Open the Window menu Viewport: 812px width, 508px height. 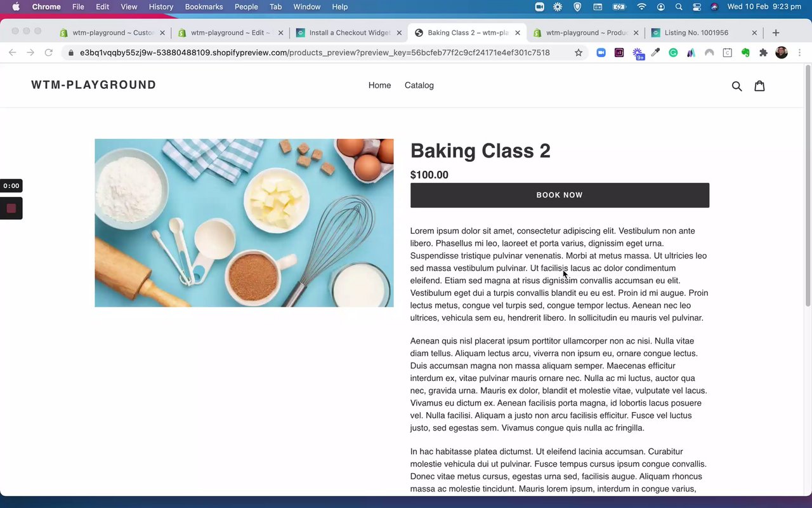[307, 7]
